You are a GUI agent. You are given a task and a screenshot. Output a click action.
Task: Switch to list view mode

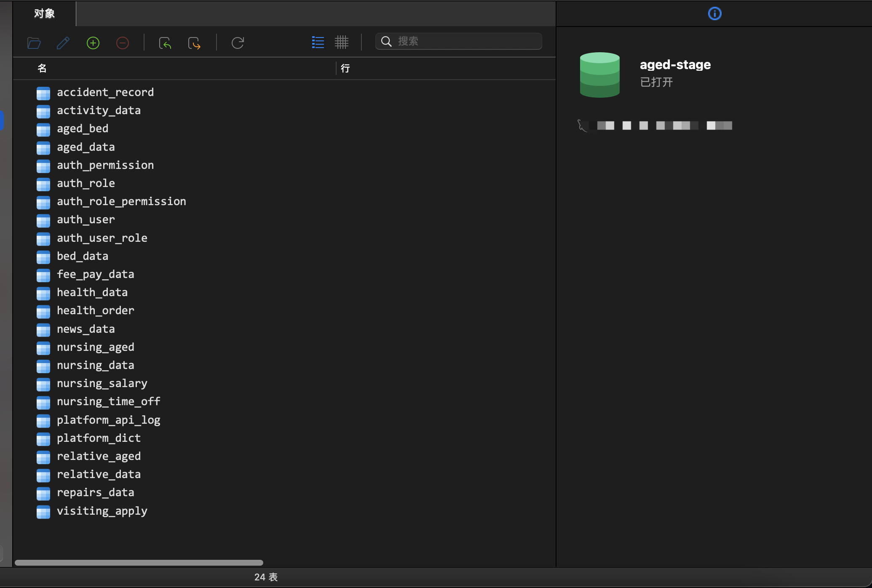318,42
